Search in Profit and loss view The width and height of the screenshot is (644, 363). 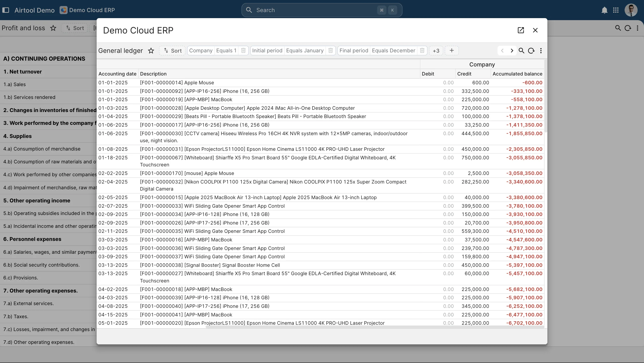point(618,28)
